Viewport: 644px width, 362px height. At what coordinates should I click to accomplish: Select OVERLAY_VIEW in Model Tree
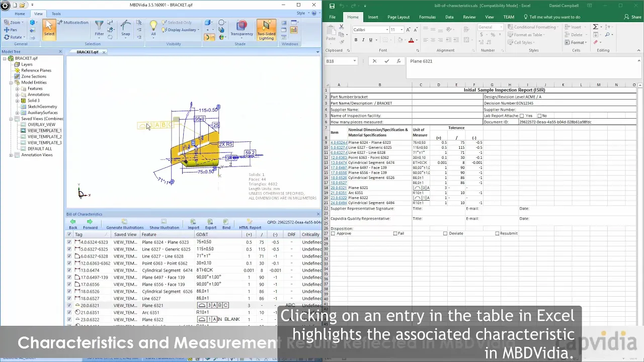pyautogui.click(x=41, y=125)
